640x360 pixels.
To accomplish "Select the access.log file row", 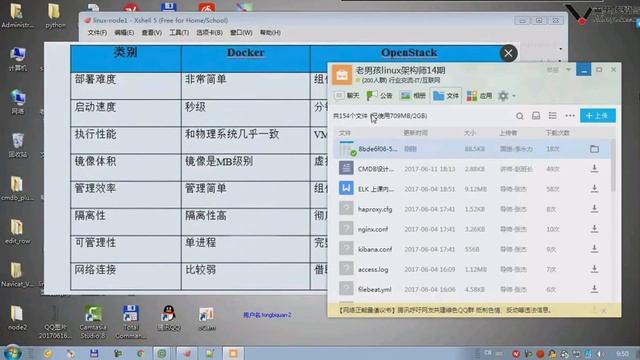I will tap(472, 269).
